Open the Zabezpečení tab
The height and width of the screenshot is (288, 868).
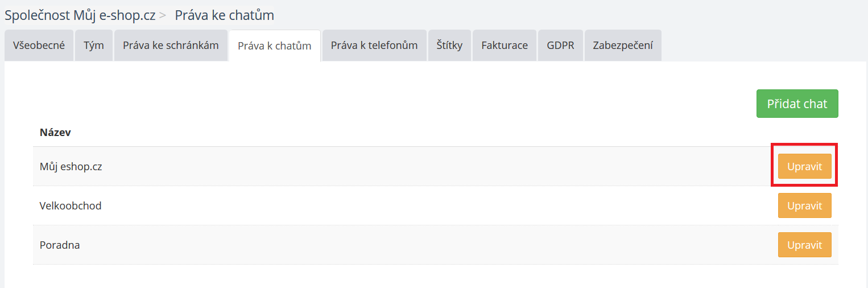tap(622, 46)
